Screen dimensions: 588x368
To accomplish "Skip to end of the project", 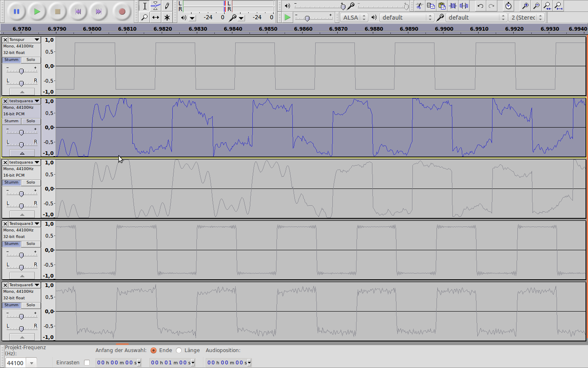I will (98, 11).
